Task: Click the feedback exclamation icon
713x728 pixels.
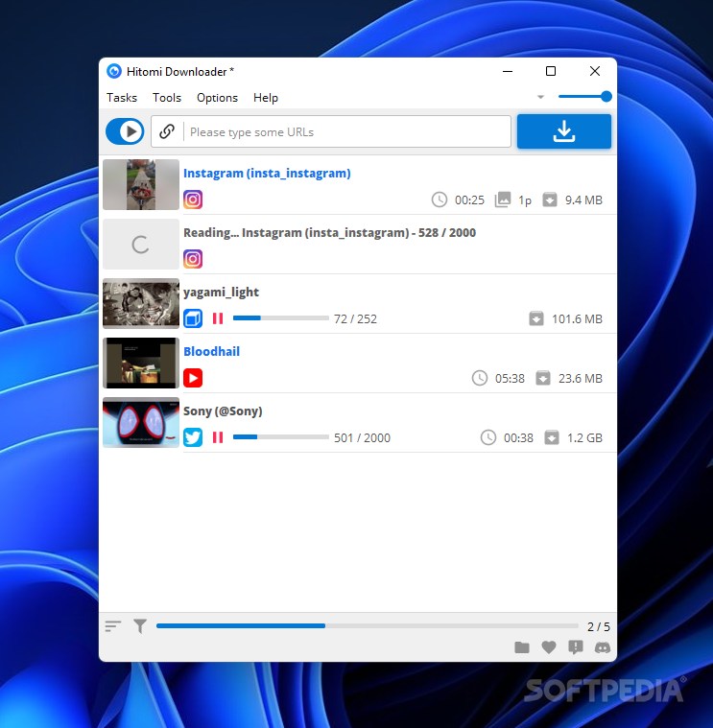Action: [576, 647]
